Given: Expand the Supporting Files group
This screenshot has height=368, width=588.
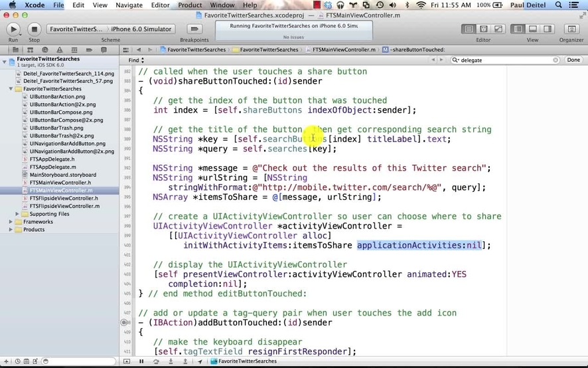Looking at the screenshot, I should (17, 214).
